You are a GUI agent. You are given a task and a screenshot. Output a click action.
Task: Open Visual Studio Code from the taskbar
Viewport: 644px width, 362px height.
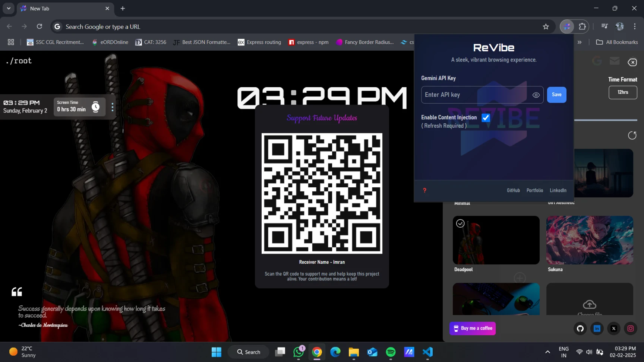(x=427, y=352)
